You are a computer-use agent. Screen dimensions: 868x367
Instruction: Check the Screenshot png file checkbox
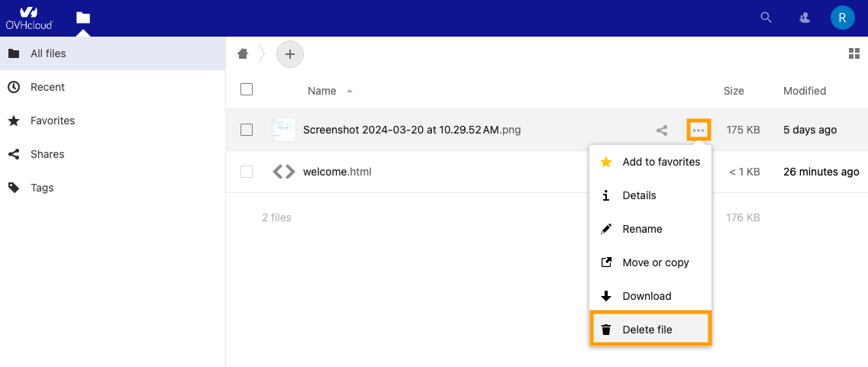click(247, 130)
